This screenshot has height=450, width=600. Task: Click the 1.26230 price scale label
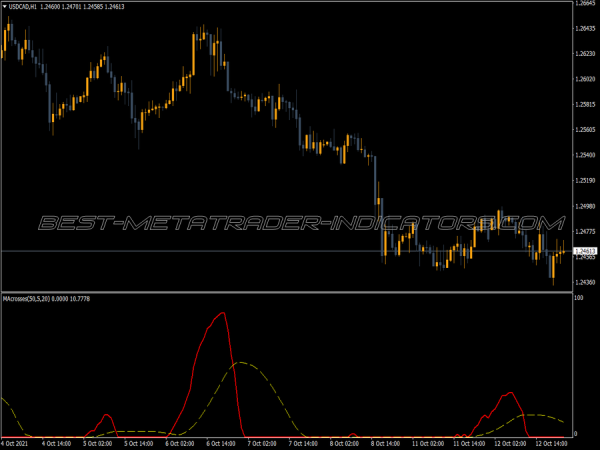pyautogui.click(x=585, y=54)
